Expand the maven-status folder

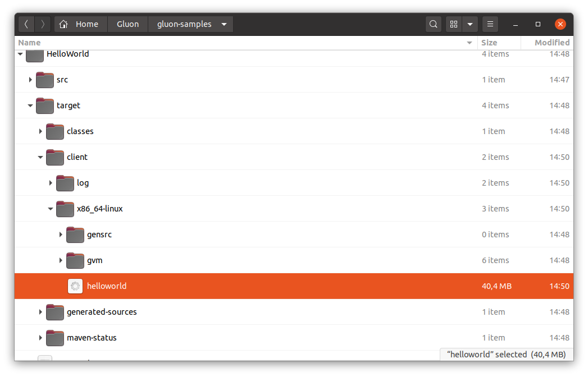(40, 338)
